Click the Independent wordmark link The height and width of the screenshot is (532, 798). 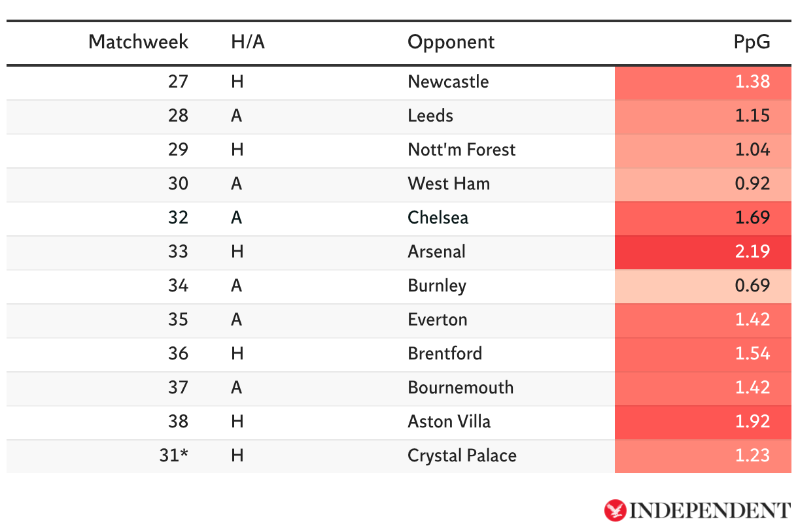coord(709,510)
